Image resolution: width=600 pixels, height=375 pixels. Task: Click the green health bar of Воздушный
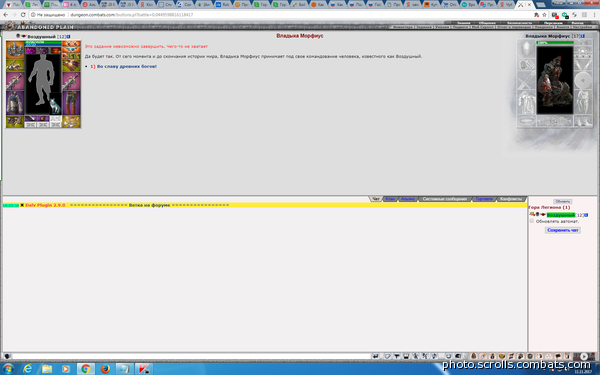point(43,42)
